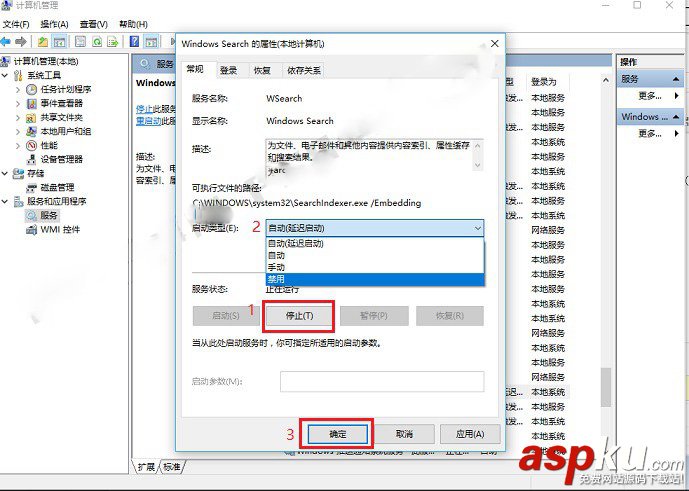This screenshot has height=491, width=689.
Task: Click description box scroll-down arrow
Action: 478,165
